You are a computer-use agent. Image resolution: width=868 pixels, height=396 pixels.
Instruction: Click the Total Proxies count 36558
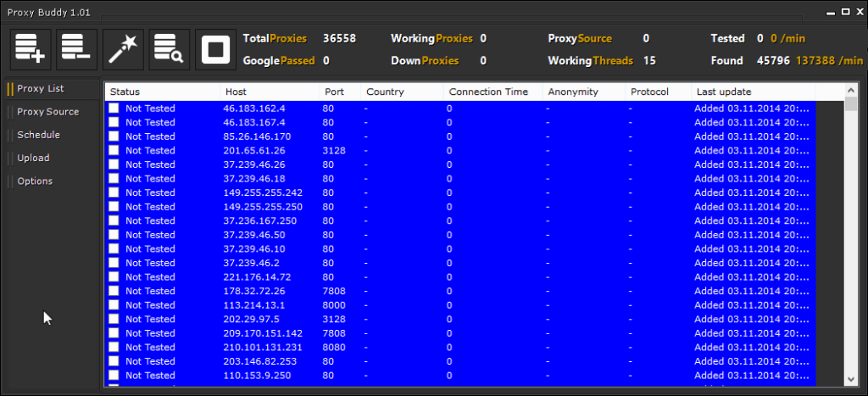click(339, 39)
